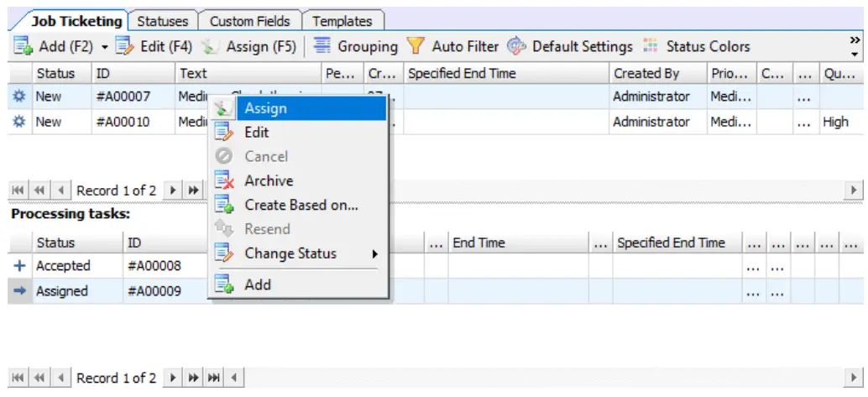
Task: Switch to the Custom Fields tab
Action: coord(249,22)
